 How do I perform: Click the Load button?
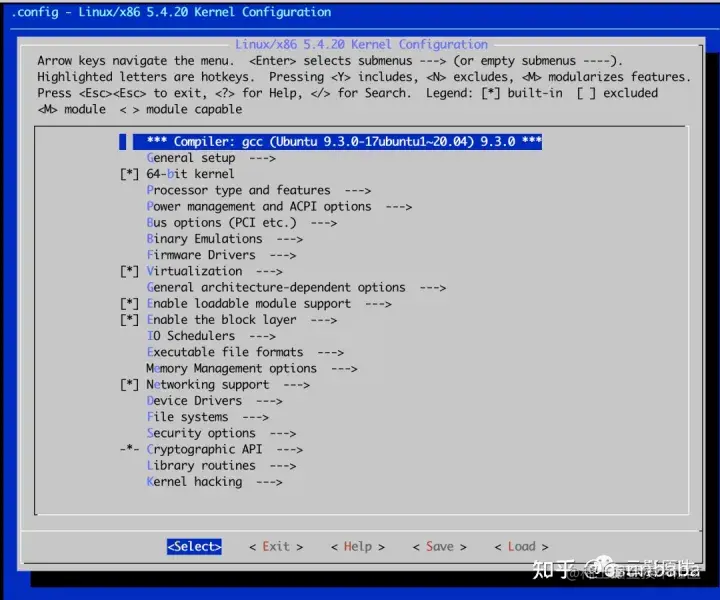click(521, 546)
